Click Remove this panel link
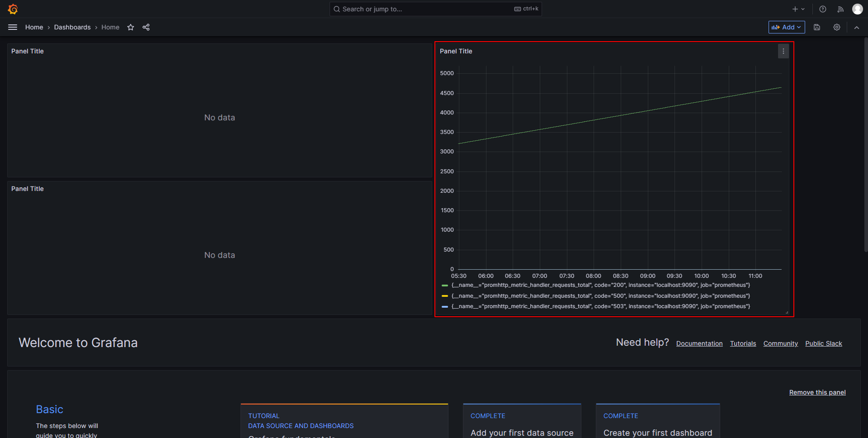Image resolution: width=868 pixels, height=438 pixels. pos(817,392)
